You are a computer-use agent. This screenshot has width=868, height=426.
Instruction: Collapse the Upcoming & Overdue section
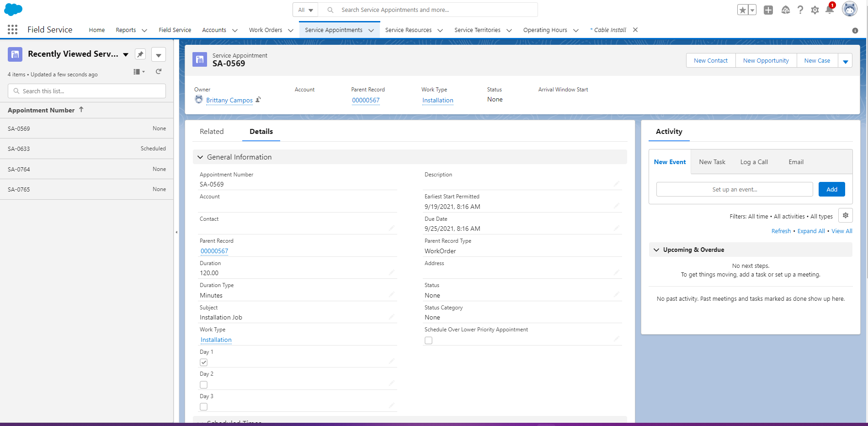point(656,250)
